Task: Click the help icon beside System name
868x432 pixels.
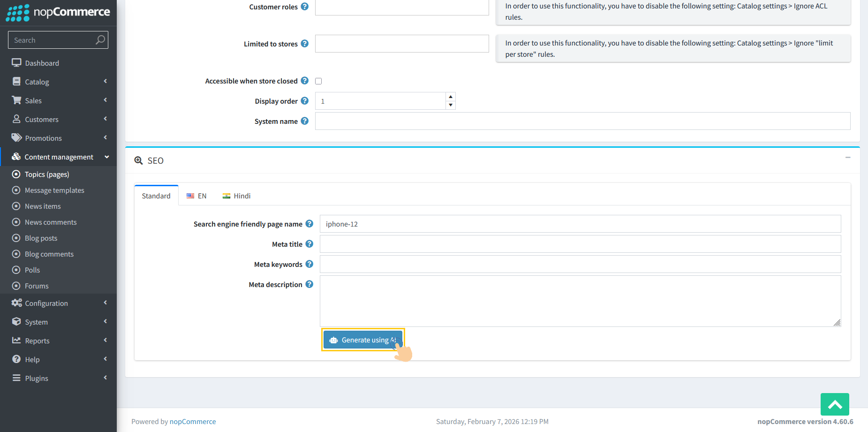Action: (x=305, y=121)
